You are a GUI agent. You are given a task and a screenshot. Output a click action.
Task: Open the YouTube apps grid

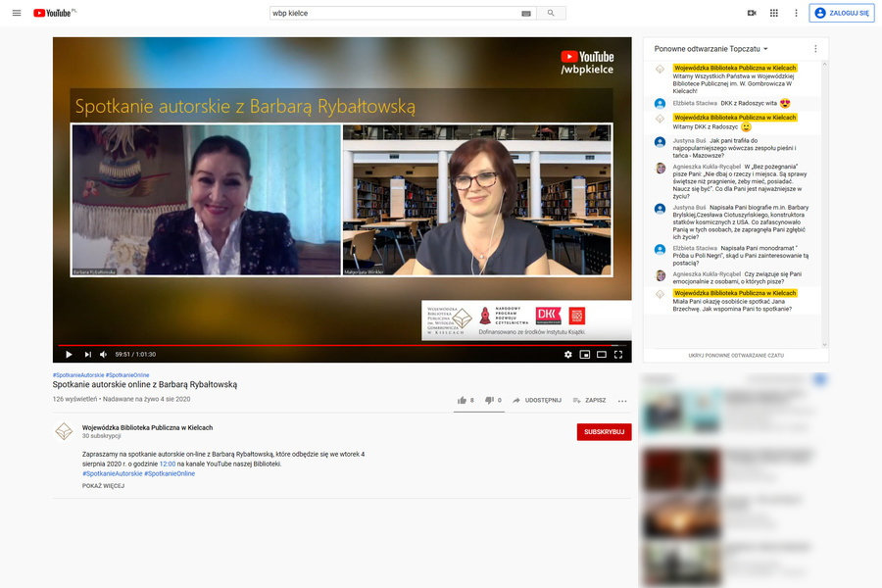[774, 13]
